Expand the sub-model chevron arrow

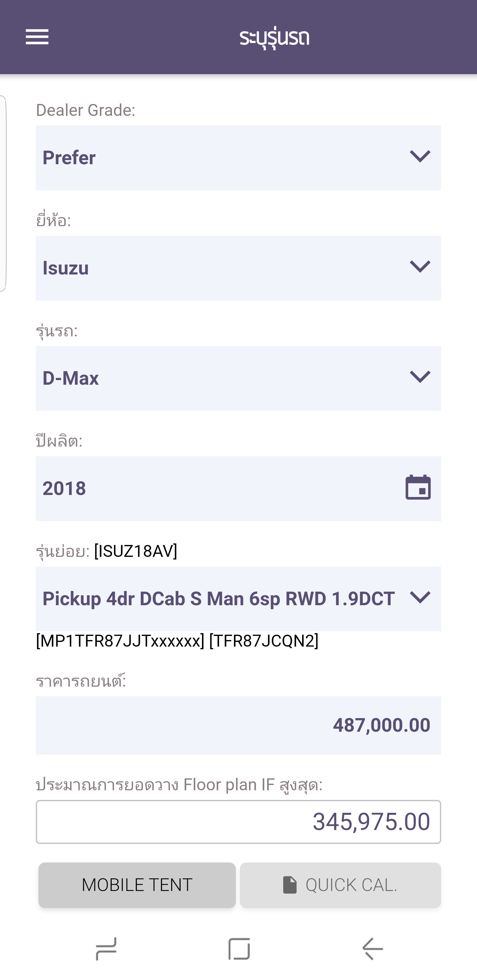tap(420, 597)
